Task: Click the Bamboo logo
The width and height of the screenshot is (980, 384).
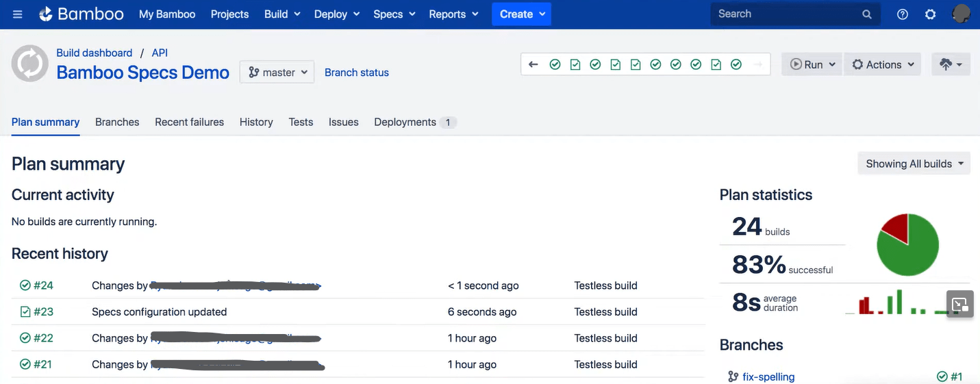Action: (81, 14)
